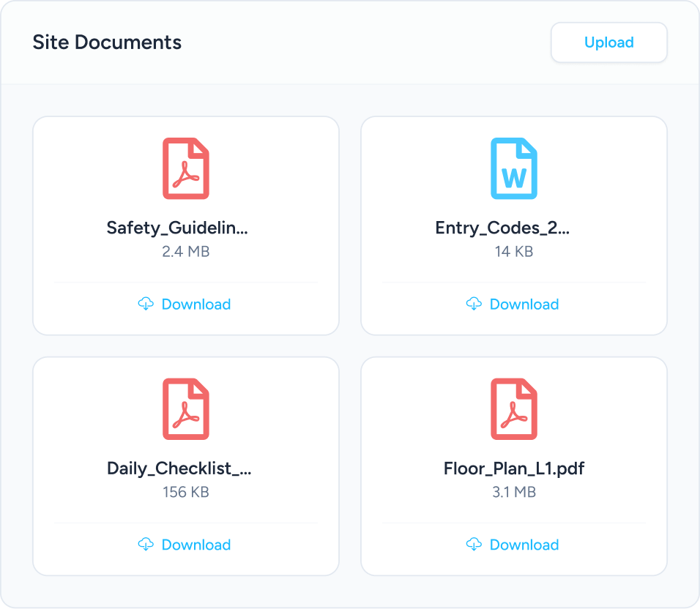Viewport: 700px width, 609px height.
Task: Click the Daily_Checklist PDF file icon
Action: pyautogui.click(x=186, y=408)
